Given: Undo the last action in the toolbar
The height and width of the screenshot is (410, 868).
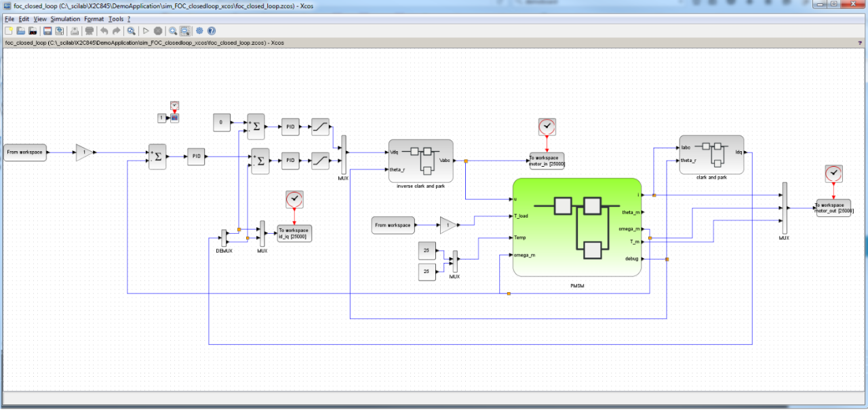Looking at the screenshot, I should click(x=104, y=30).
